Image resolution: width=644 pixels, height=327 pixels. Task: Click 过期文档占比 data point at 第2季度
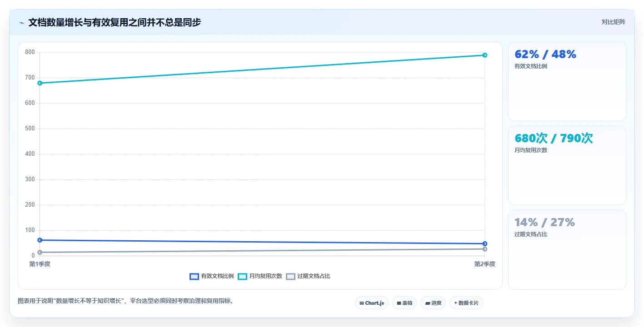coord(485,249)
